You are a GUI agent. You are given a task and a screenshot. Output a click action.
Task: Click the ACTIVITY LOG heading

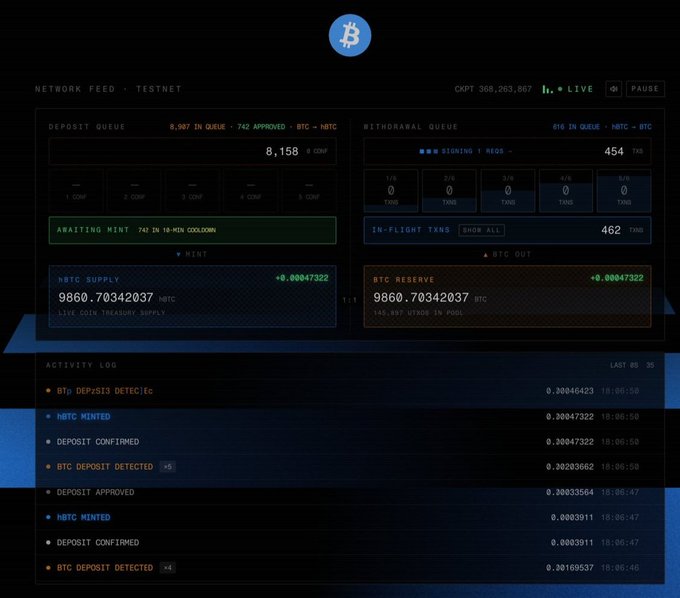82,365
